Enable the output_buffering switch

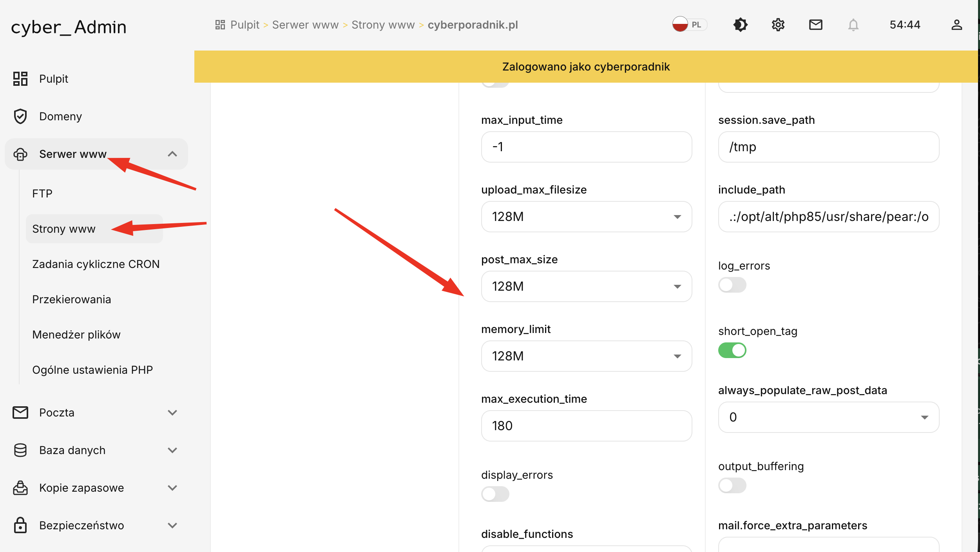pyautogui.click(x=732, y=485)
